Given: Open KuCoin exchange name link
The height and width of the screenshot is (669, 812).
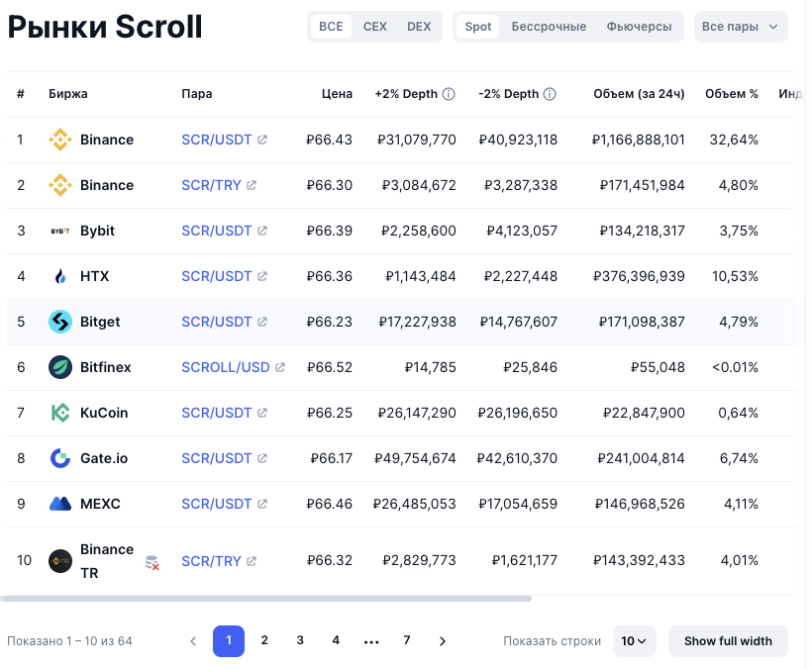Looking at the screenshot, I should click(104, 413).
